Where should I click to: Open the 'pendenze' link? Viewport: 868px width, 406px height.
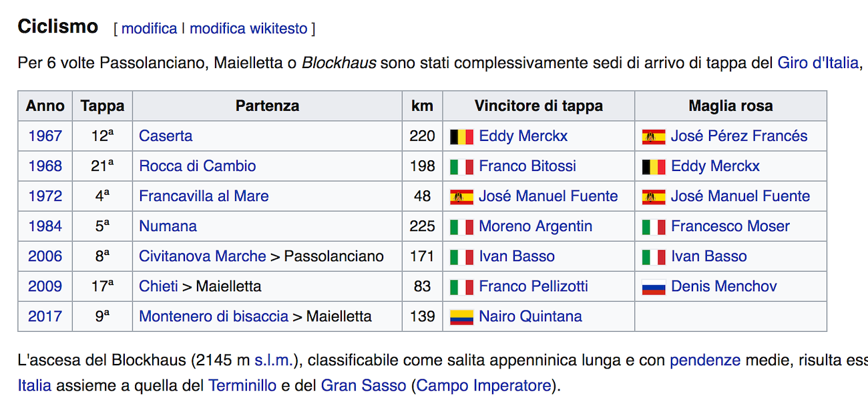click(x=705, y=361)
